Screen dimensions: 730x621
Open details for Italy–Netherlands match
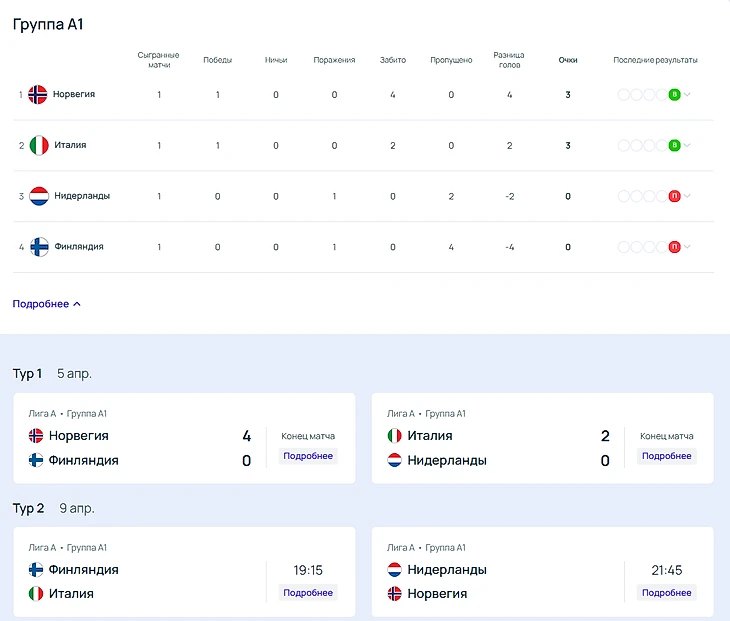[666, 456]
